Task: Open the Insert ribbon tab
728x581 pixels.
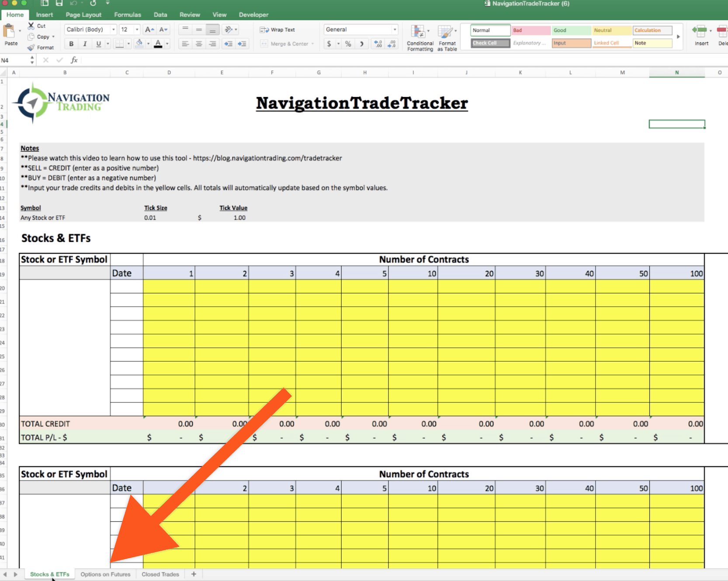Action: (44, 15)
